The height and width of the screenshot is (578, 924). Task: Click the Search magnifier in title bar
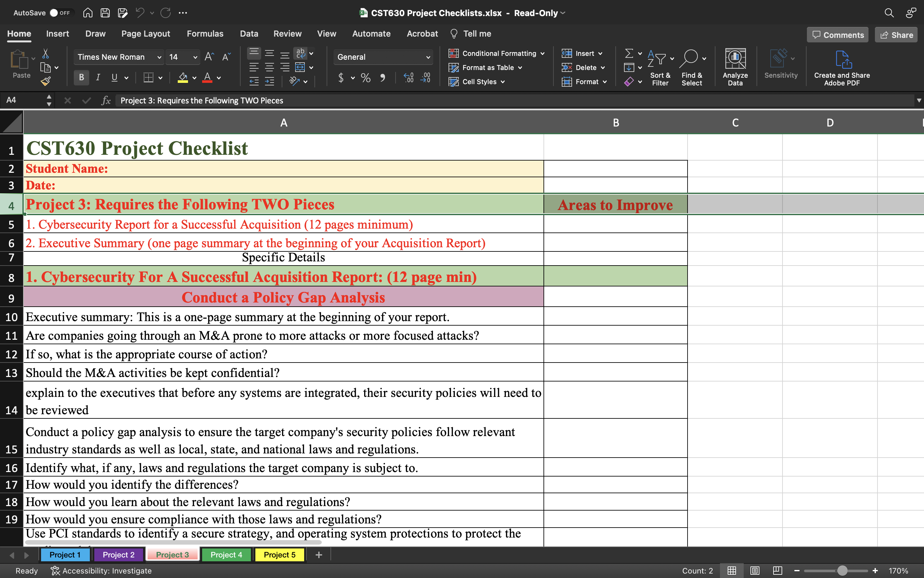[x=889, y=13]
